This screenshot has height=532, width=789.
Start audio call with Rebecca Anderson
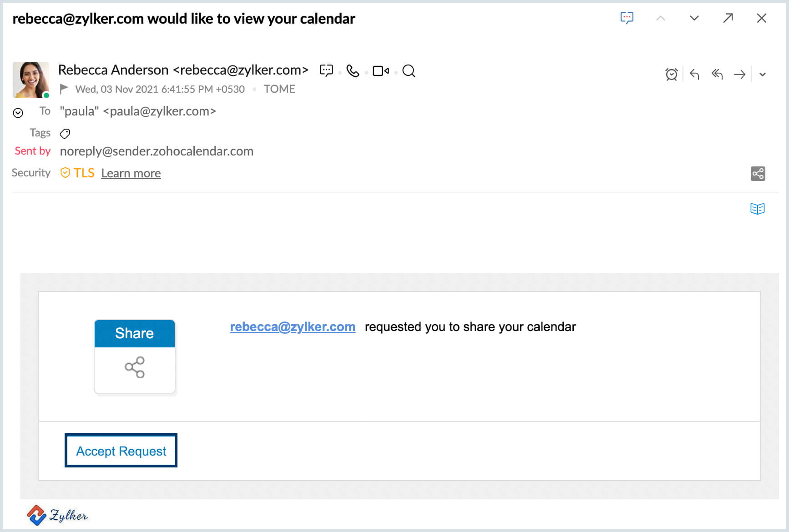tap(353, 71)
